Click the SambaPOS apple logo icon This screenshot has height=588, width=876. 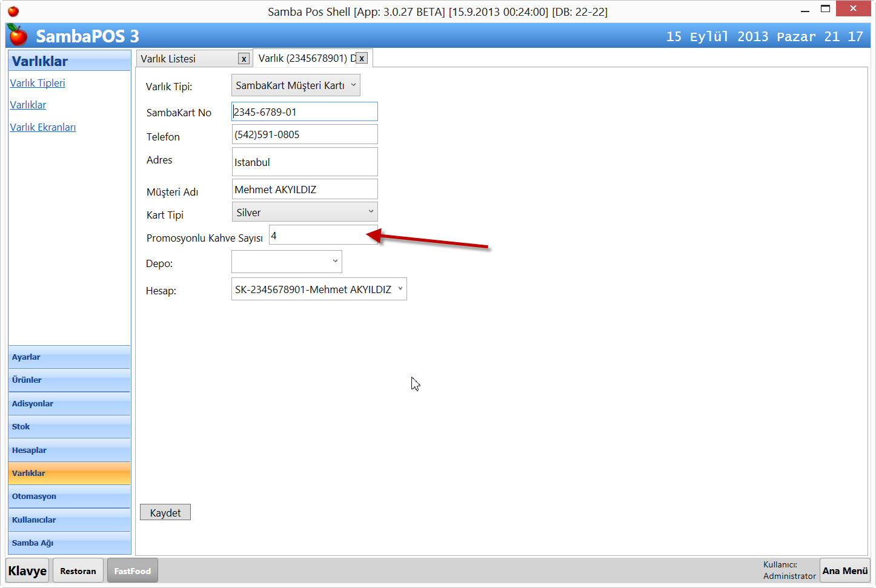pos(18,36)
